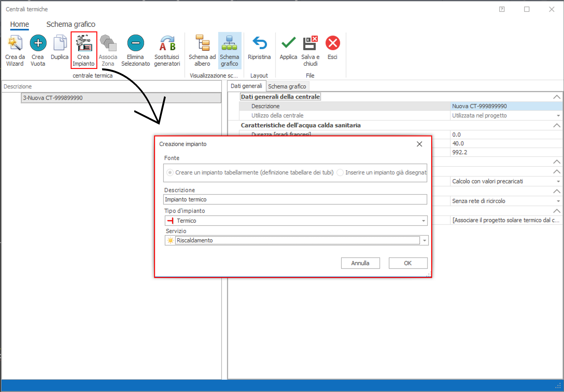This screenshot has width=564, height=392.
Task: Click the Annulla button
Action: [x=360, y=263]
